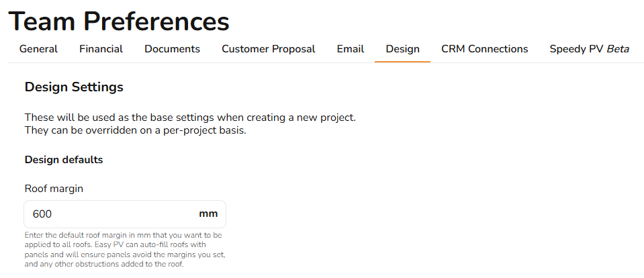
Task: Open the Email preferences tab
Action: [351, 49]
